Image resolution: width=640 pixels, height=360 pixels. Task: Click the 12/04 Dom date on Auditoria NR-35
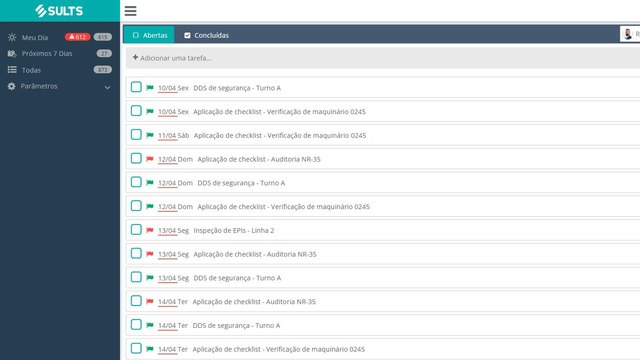click(x=175, y=159)
